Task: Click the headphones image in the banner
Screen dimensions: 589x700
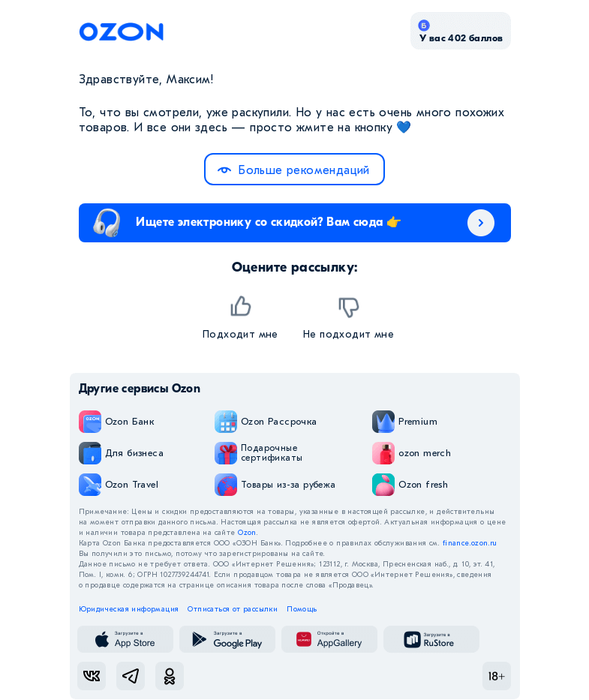Action: pos(107,223)
